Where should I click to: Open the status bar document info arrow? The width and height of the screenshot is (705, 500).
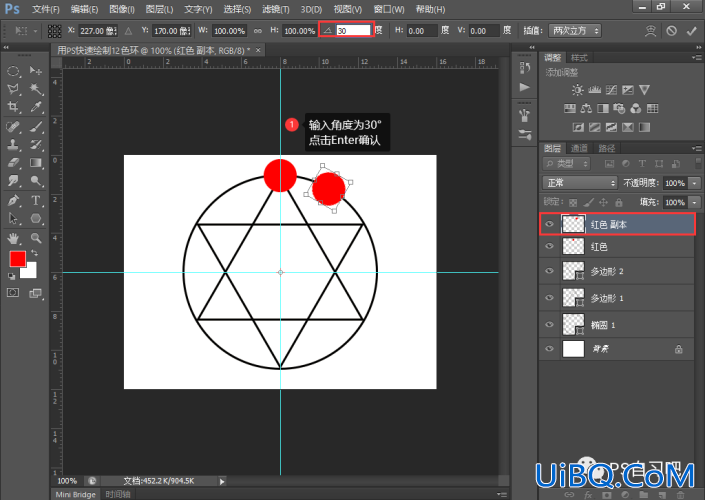[222, 482]
